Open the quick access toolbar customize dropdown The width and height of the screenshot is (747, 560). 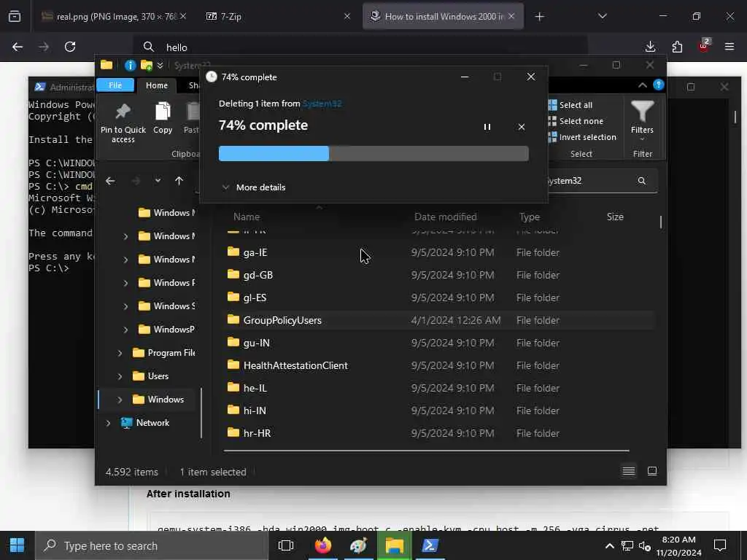[160, 65]
